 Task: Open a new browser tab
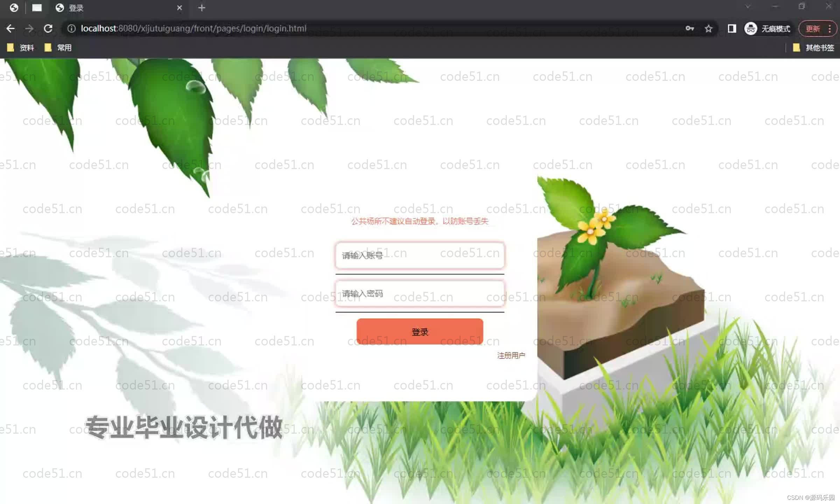point(202,8)
